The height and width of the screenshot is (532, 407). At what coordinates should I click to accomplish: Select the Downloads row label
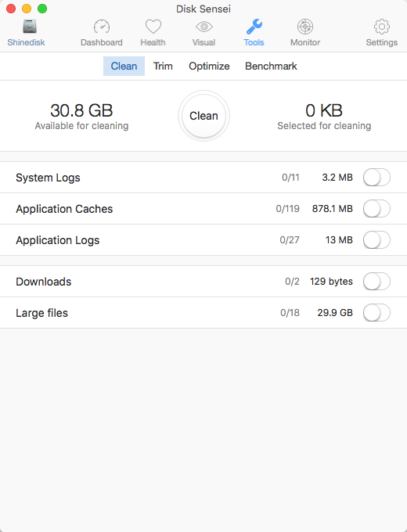pos(44,282)
